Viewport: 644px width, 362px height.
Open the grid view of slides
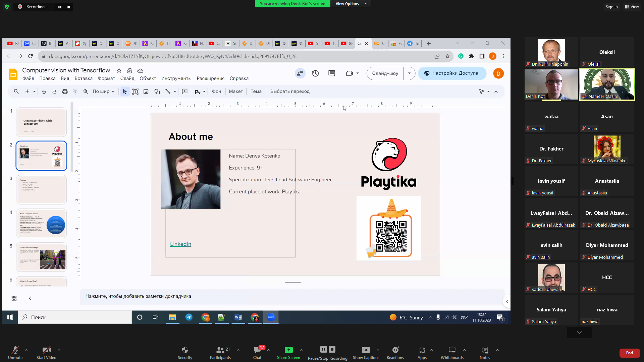(x=14, y=298)
